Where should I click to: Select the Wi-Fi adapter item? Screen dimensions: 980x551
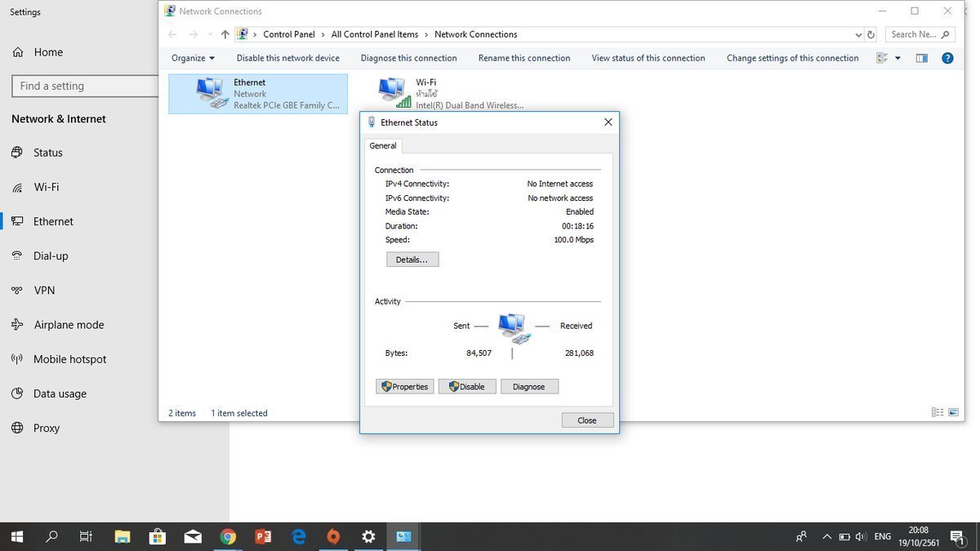(452, 94)
